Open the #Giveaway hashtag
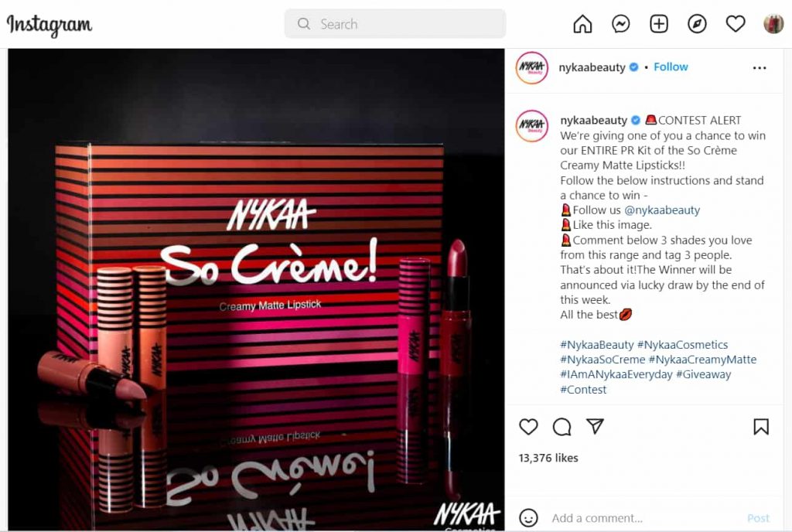This screenshot has width=792, height=532. pos(704,374)
